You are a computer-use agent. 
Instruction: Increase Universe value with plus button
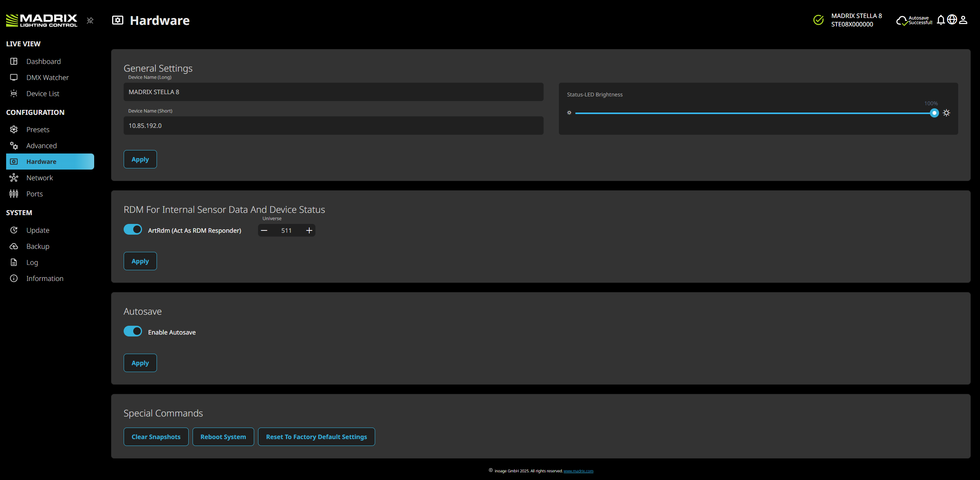coord(309,230)
